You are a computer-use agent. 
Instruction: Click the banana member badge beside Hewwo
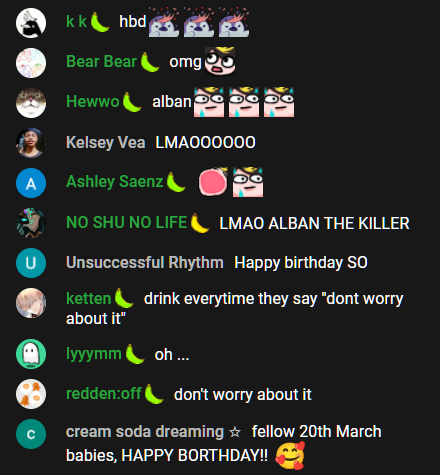(132, 102)
